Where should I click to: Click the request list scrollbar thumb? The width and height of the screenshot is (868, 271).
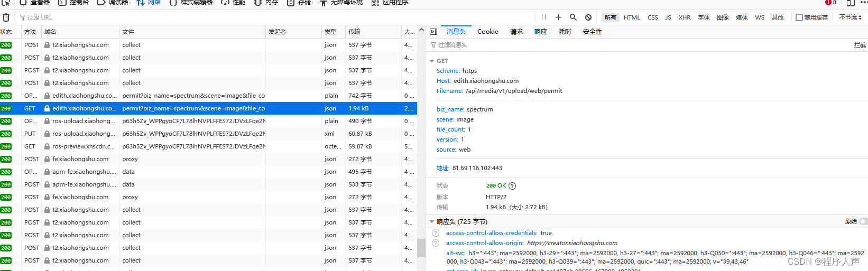[x=421, y=248]
